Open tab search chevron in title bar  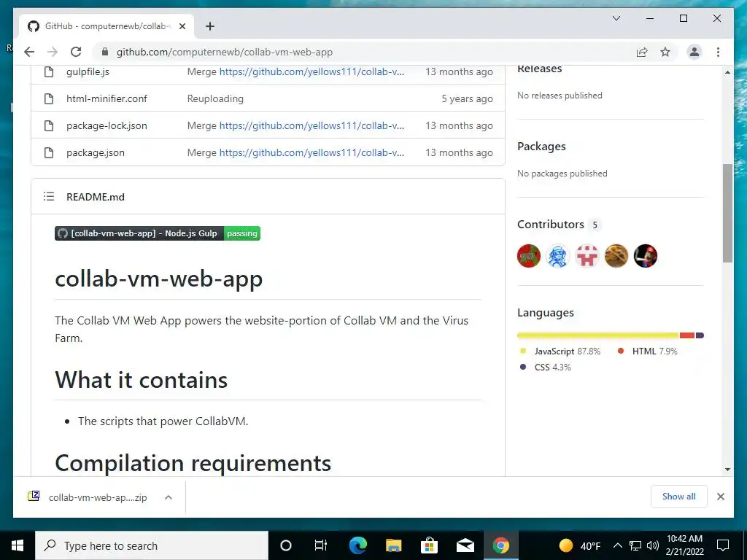point(616,18)
